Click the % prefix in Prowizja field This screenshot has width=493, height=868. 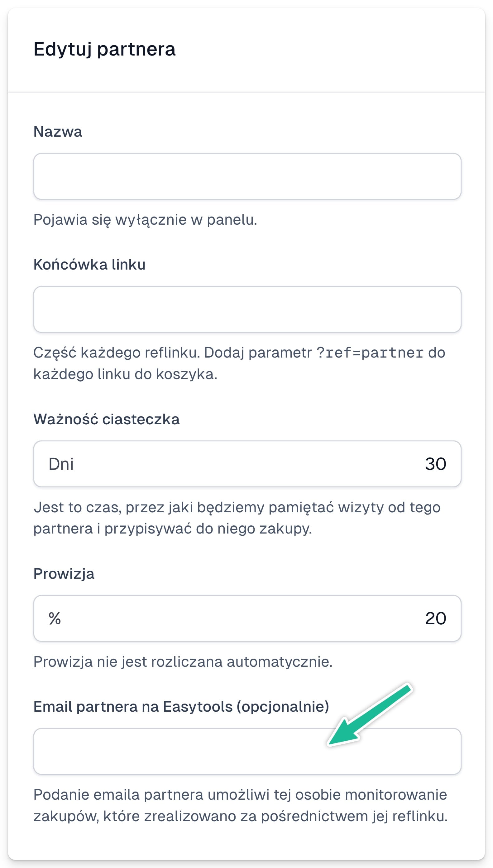click(55, 618)
